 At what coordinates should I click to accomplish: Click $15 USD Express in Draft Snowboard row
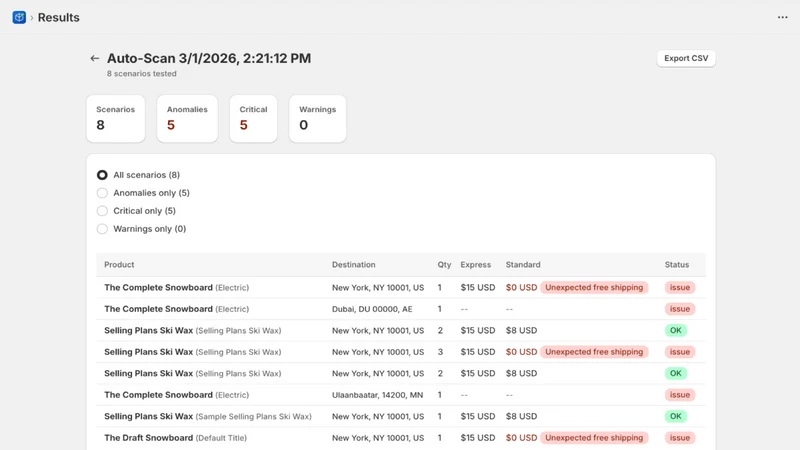(478, 438)
